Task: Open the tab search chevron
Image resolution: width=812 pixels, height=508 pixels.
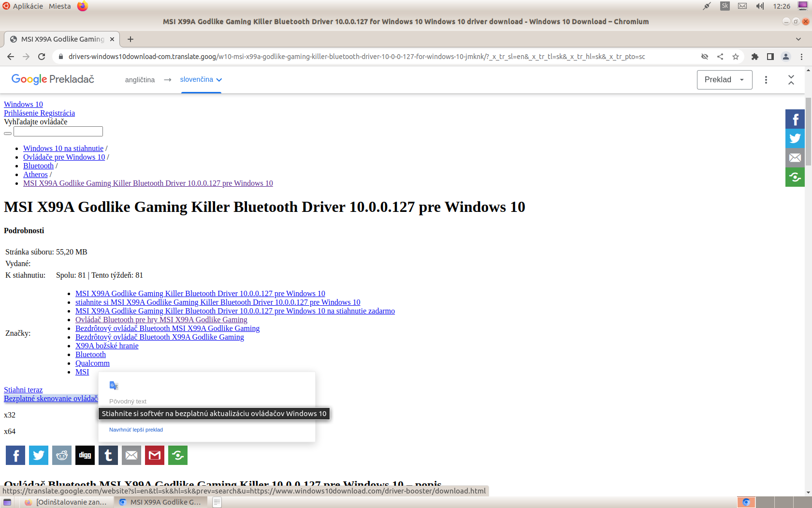Action: coord(798,39)
